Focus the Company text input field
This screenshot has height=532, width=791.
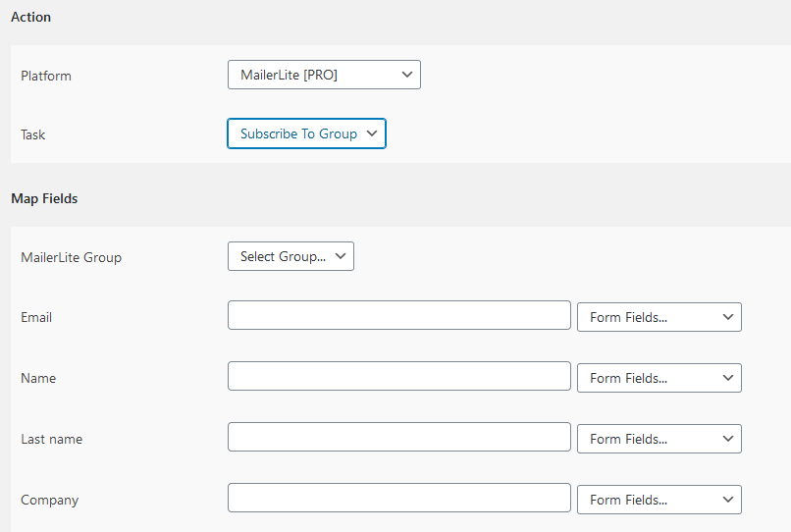coord(399,498)
